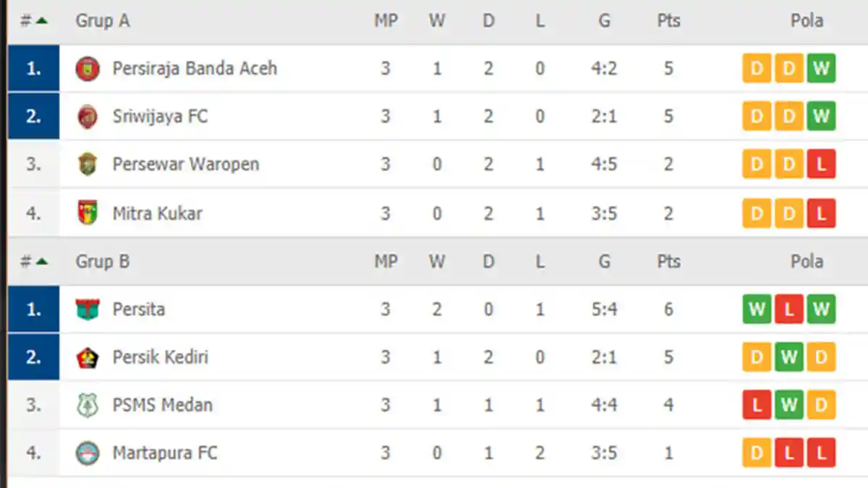Click Persita's 5:4 goals cell

click(604, 309)
